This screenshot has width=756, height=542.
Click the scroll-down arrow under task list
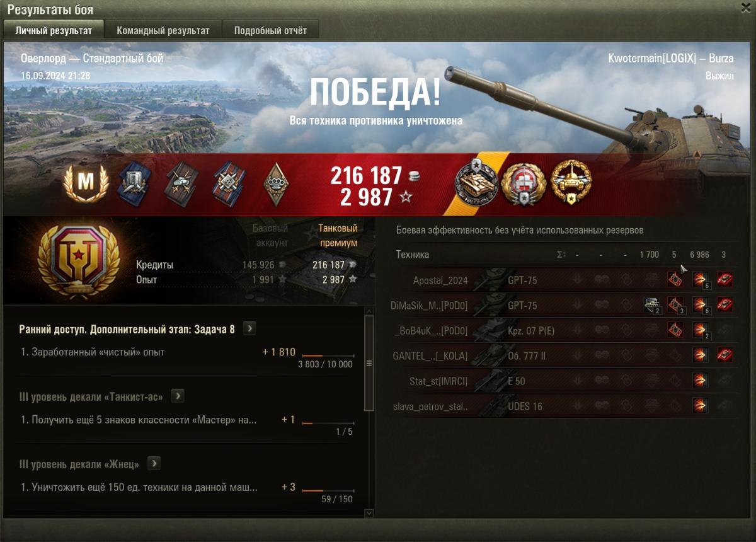[x=369, y=514]
